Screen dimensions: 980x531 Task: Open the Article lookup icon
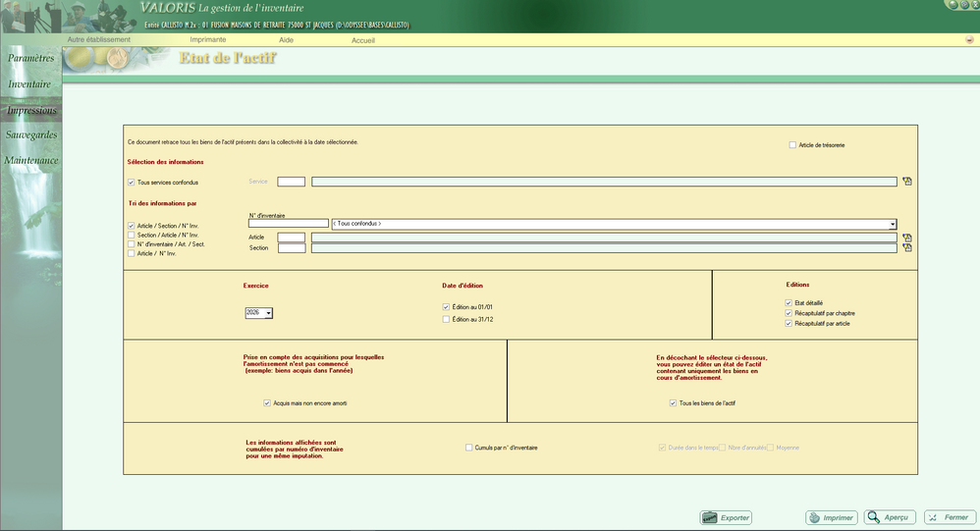(907, 238)
